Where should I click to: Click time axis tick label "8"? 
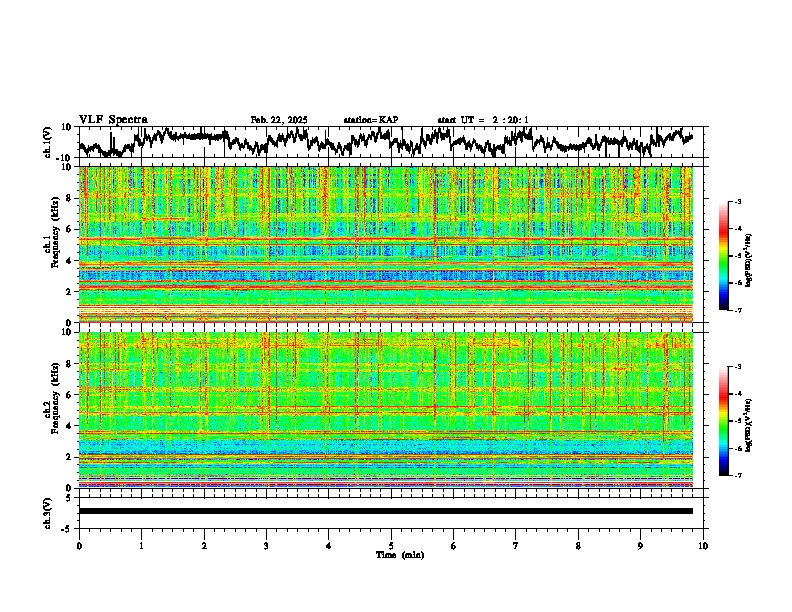click(578, 546)
